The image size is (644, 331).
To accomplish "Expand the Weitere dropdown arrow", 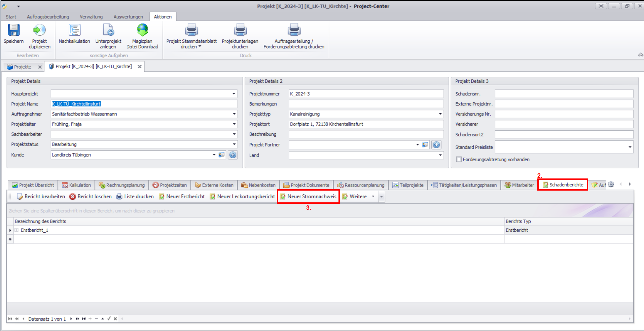I will (x=373, y=197).
